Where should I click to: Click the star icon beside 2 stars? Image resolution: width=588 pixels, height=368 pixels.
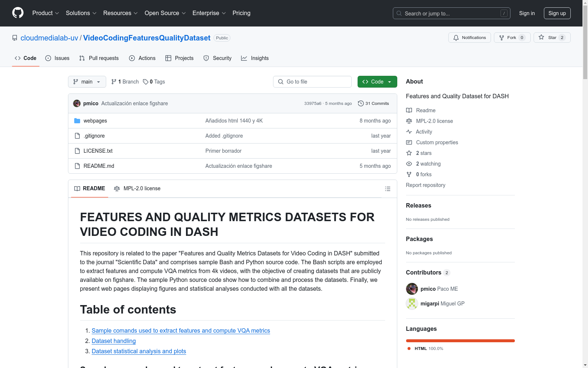pos(409,153)
